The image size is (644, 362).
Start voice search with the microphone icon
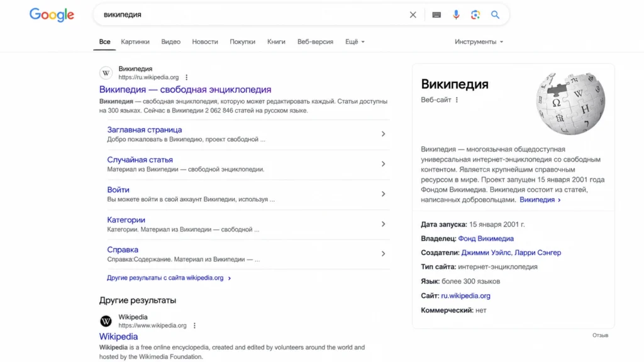456,15
